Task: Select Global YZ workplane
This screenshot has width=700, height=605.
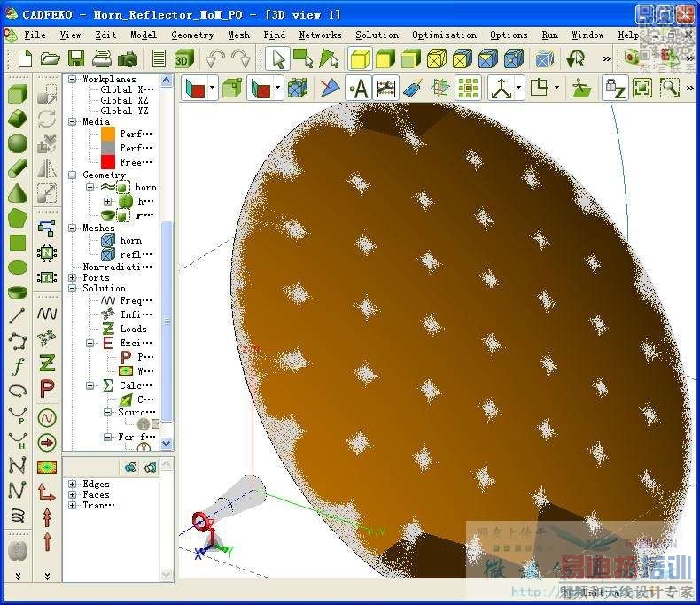Action: coord(124,111)
